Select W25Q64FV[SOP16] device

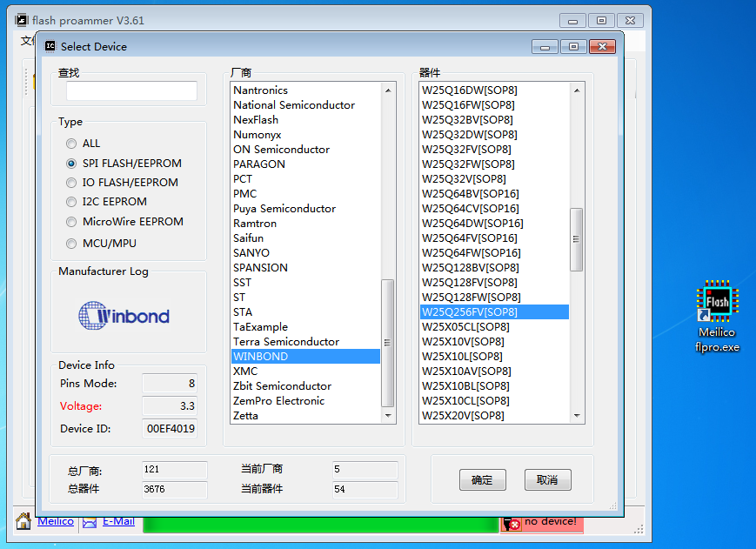click(495, 238)
